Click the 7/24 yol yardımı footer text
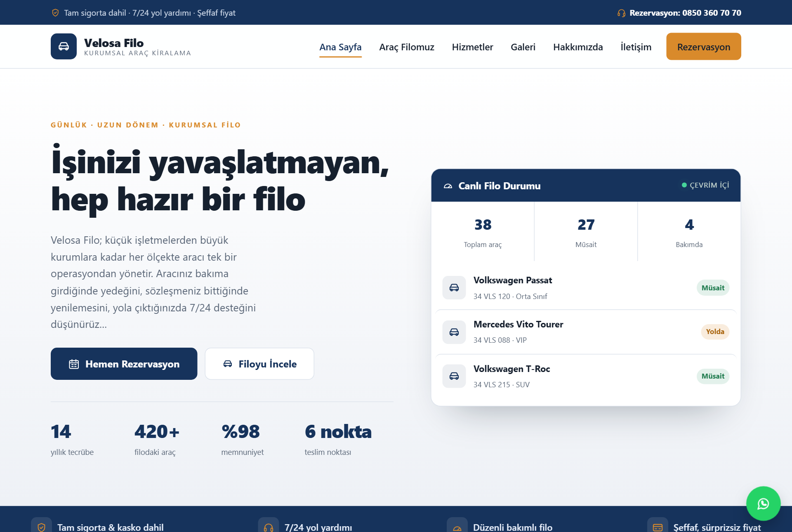 pyautogui.click(x=318, y=527)
